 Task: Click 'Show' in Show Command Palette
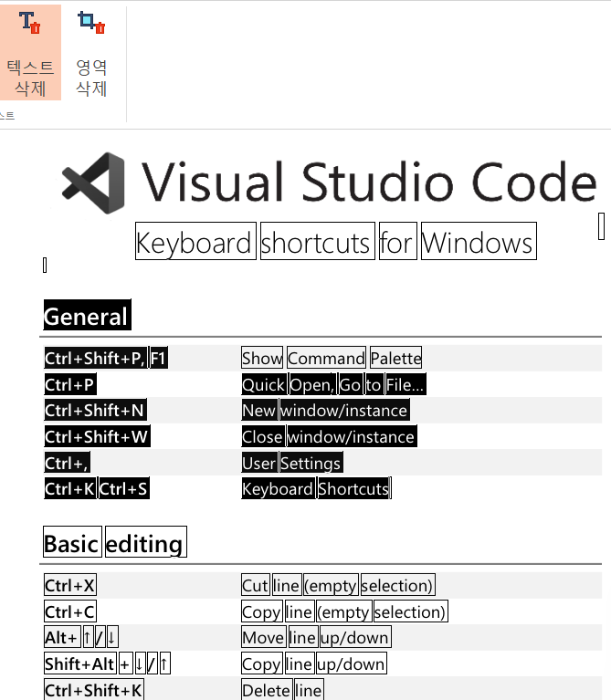coord(262,358)
